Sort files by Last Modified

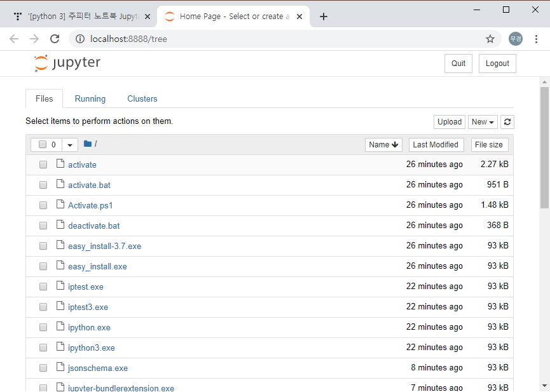[436, 145]
